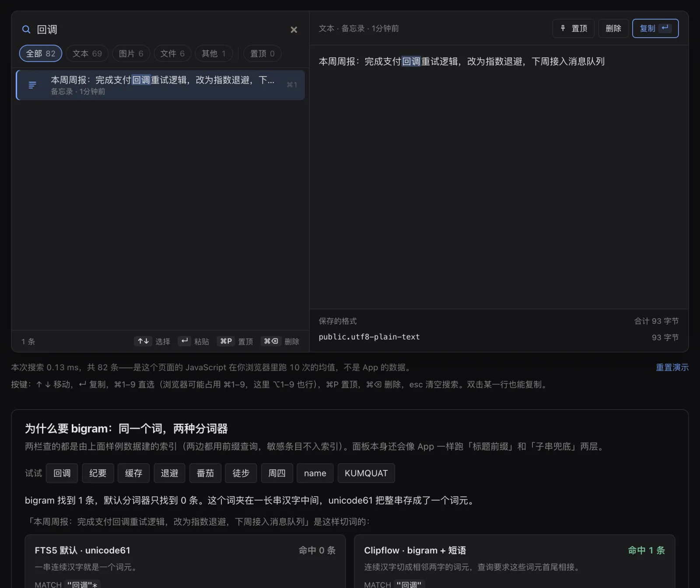Try the 退避 sample chip

point(169,473)
